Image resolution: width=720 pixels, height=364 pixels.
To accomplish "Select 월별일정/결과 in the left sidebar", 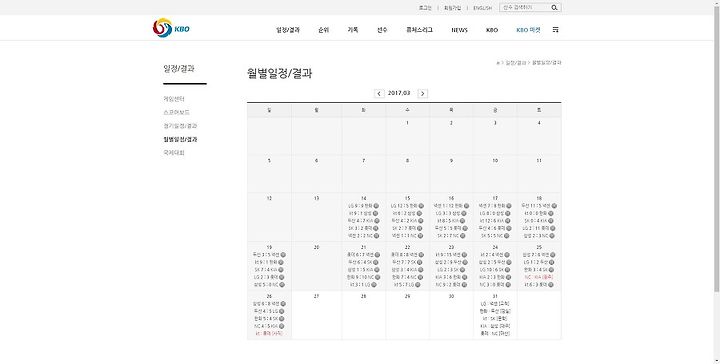I will coord(180,139).
